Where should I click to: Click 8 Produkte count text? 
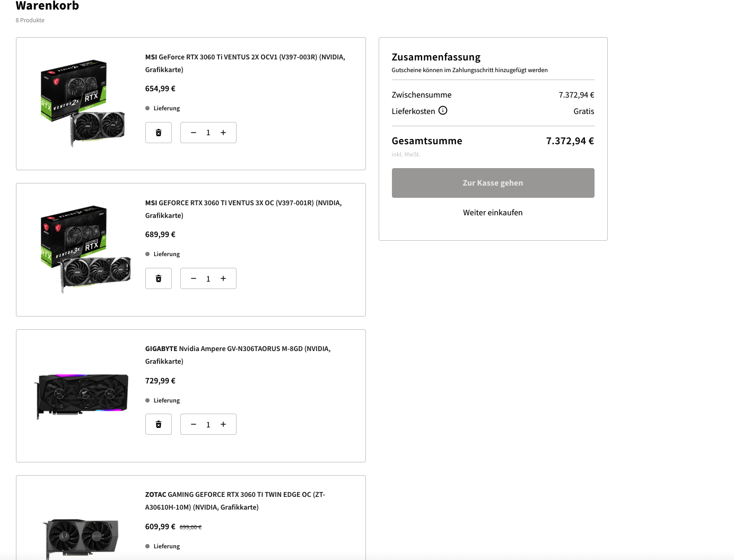coord(30,20)
